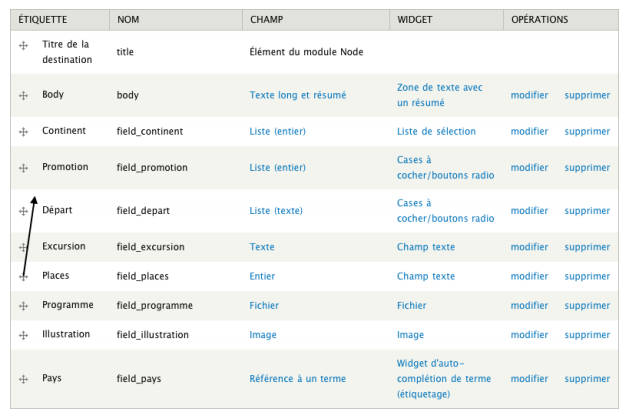Click the Liste (texte) field type for Départ
The image size is (632, 417).
(x=275, y=211)
